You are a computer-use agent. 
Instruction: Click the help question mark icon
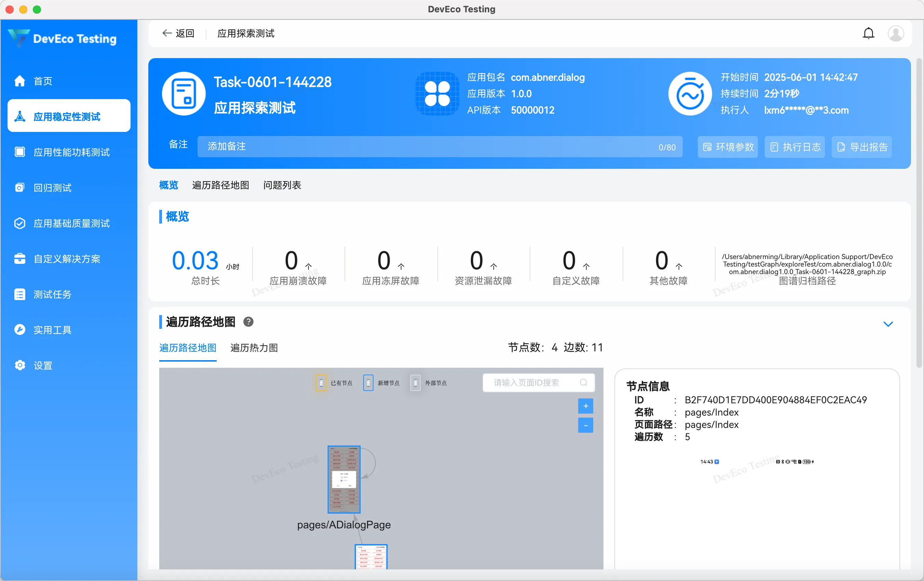[248, 322]
